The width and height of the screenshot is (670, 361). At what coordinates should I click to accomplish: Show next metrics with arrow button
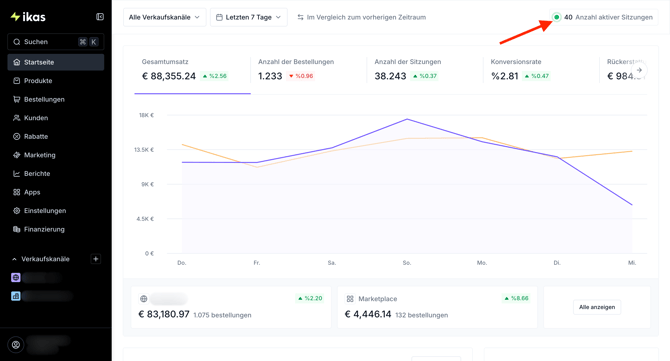pyautogui.click(x=639, y=70)
